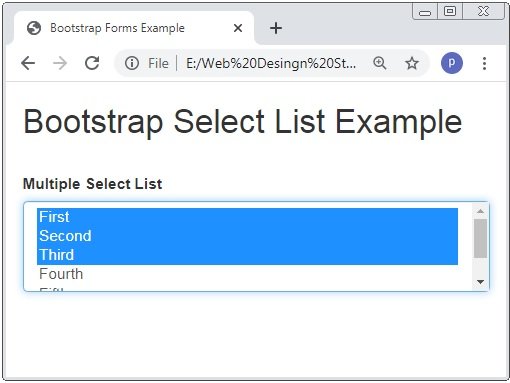The image size is (510, 383).
Task: Close Bootstrap Forms Example tab
Action: point(238,28)
